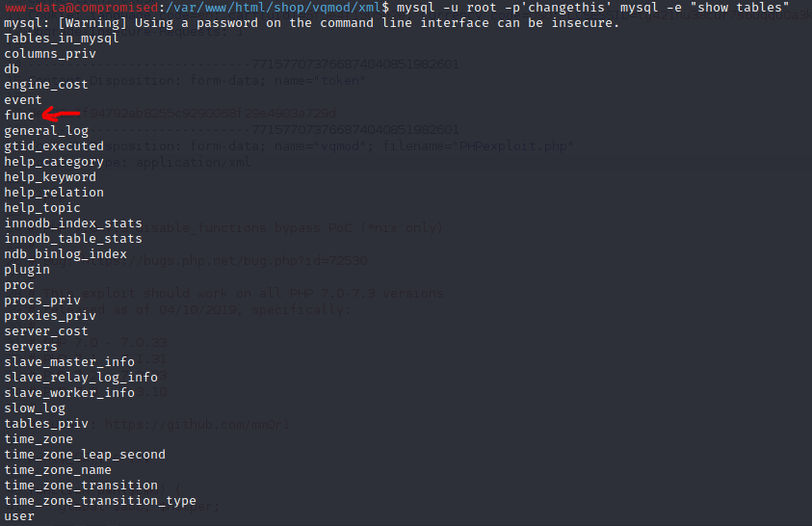
Task: Click the innodb_index_stats table name
Action: pos(73,224)
